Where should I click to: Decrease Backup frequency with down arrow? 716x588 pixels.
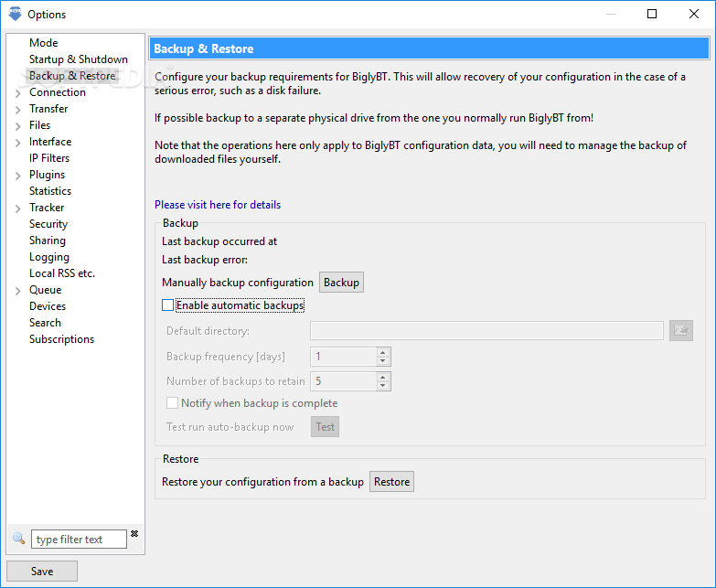coord(383,360)
